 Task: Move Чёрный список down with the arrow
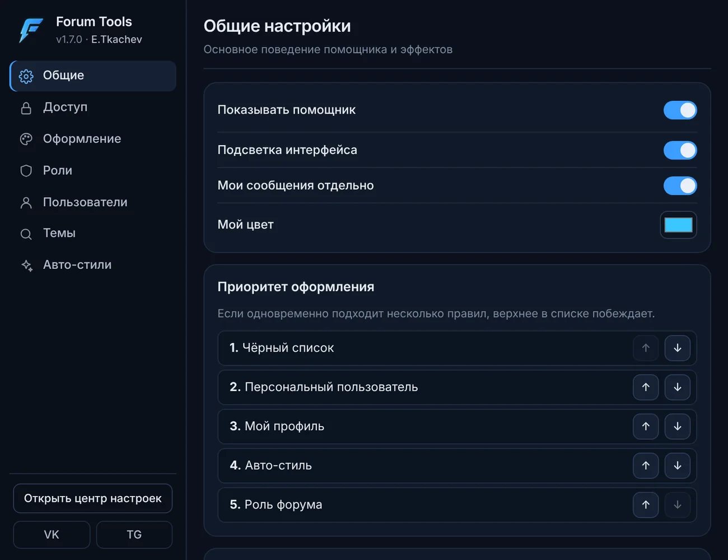(x=678, y=348)
